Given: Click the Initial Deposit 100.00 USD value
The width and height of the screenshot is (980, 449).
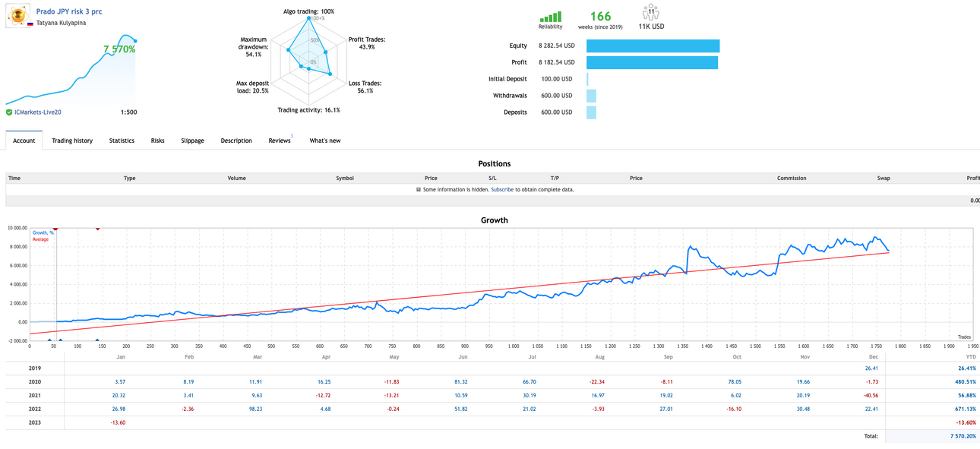Looking at the screenshot, I should [x=557, y=79].
